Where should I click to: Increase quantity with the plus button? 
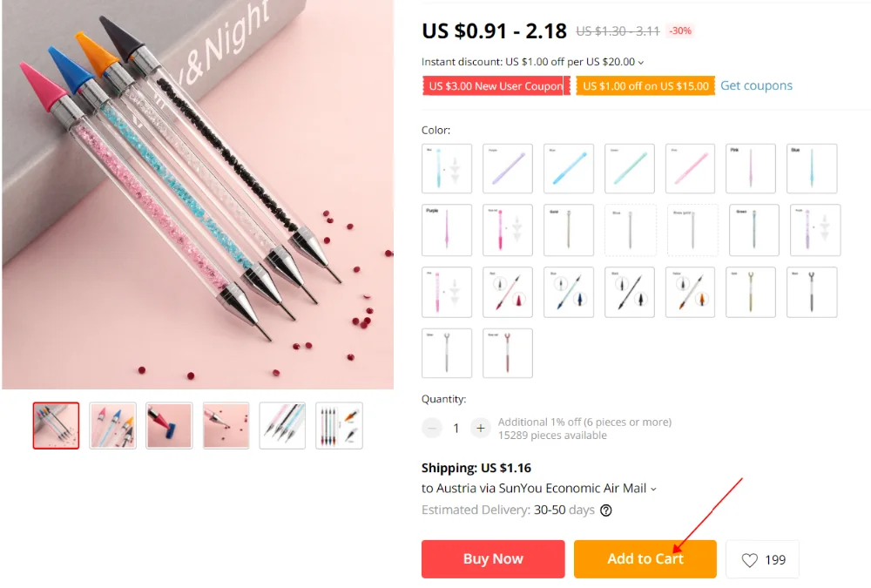click(481, 428)
